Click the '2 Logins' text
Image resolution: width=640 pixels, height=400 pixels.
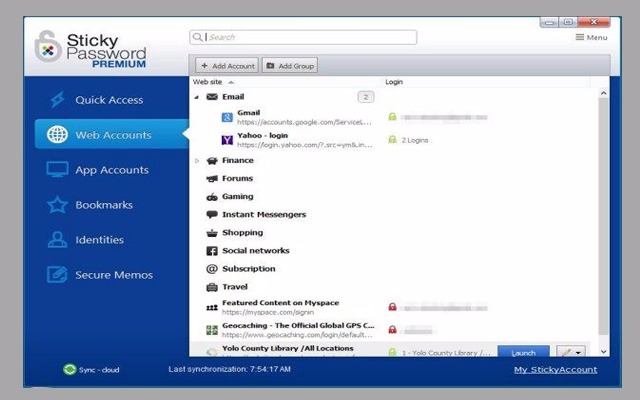415,140
